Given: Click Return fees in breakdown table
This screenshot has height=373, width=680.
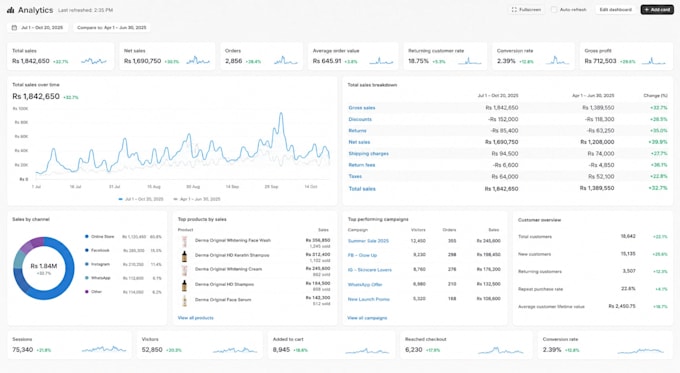Looking at the screenshot, I should 362,165.
